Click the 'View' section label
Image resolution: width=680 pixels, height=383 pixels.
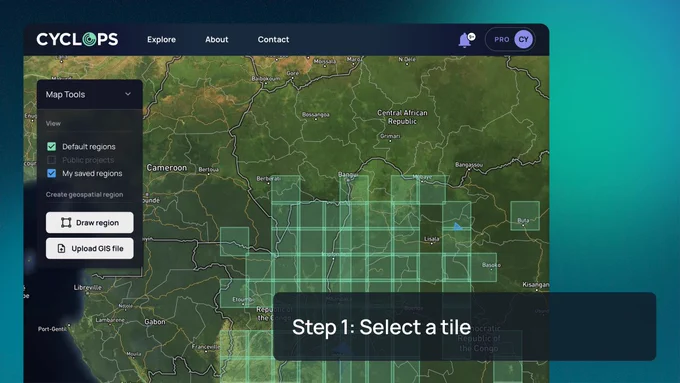pos(53,124)
